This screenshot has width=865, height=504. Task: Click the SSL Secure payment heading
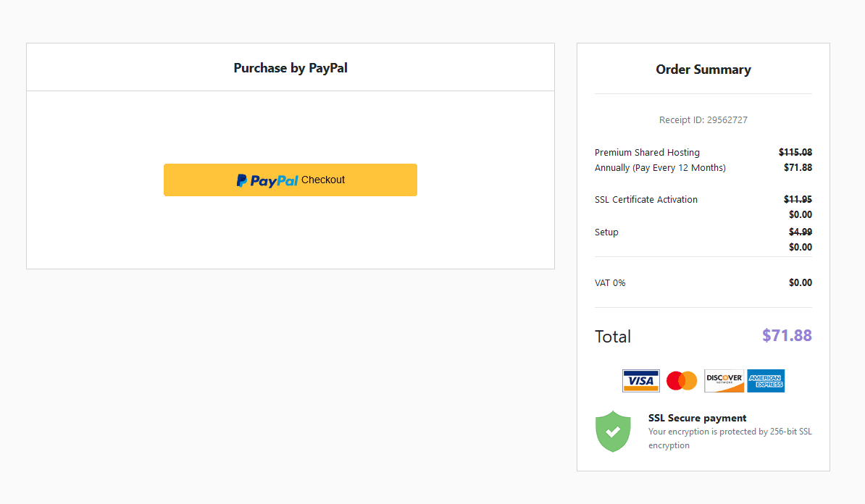coord(698,418)
